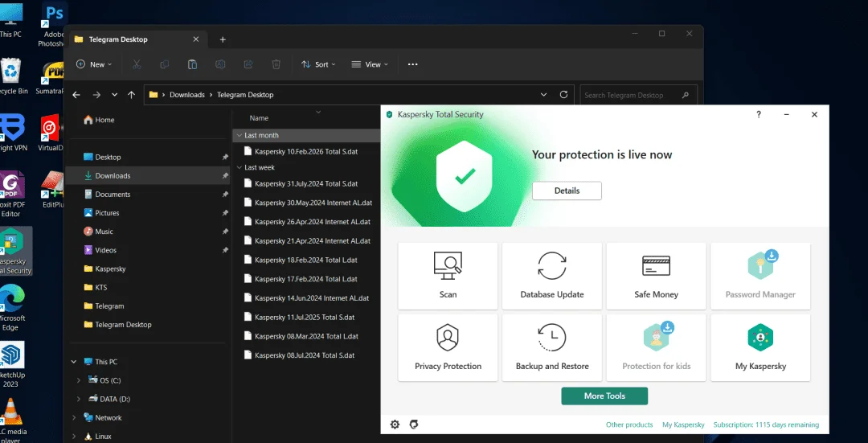Open address bar history dropdown

tap(543, 95)
